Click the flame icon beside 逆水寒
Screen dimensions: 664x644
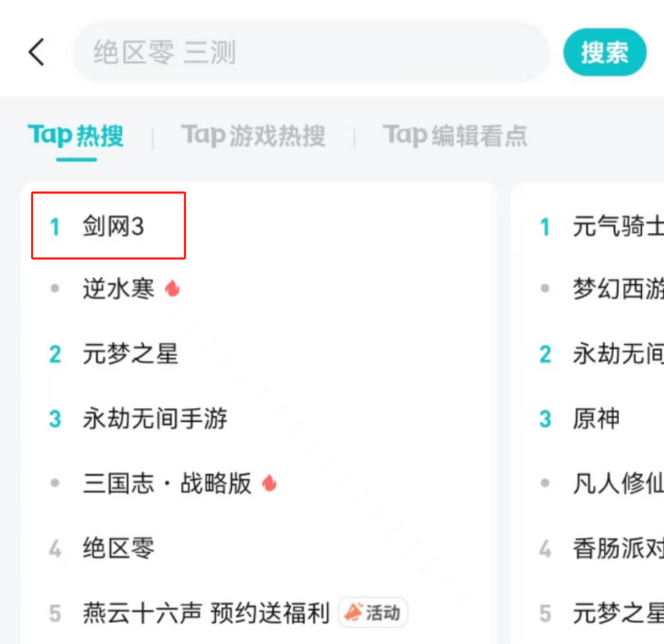(x=173, y=288)
